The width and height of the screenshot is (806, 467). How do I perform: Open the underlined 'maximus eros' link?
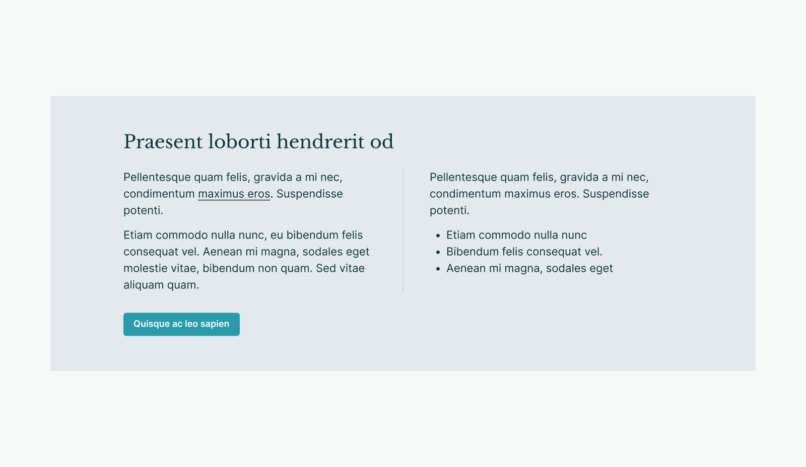click(x=234, y=194)
